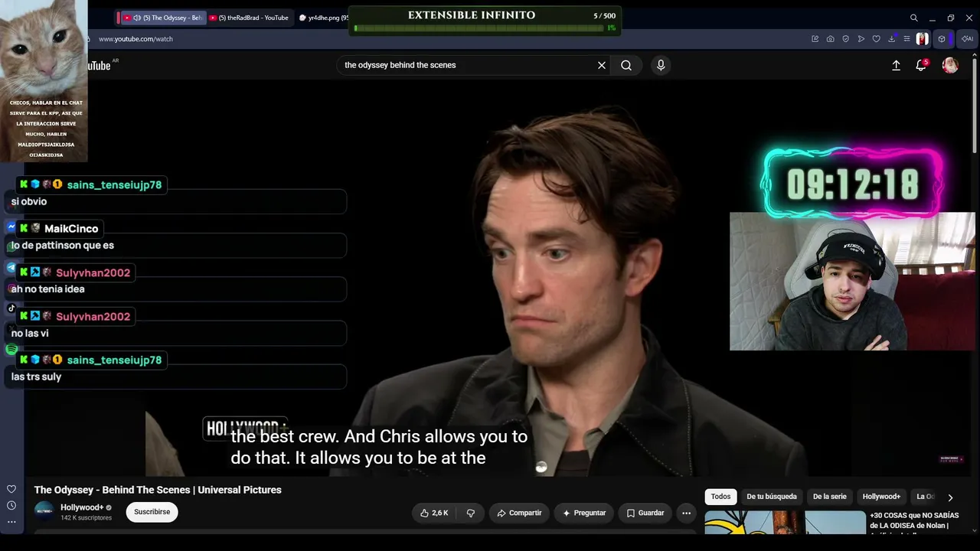Open sidebar clock history icon

point(11,505)
